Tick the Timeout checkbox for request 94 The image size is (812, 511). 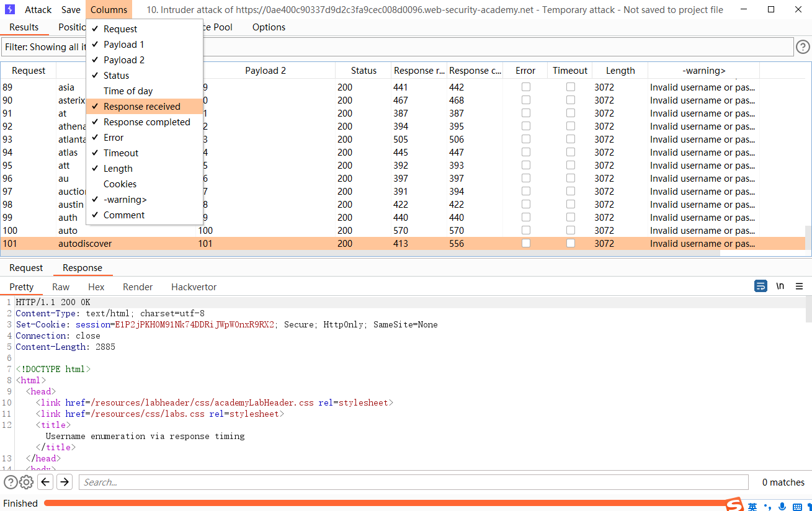pos(571,152)
